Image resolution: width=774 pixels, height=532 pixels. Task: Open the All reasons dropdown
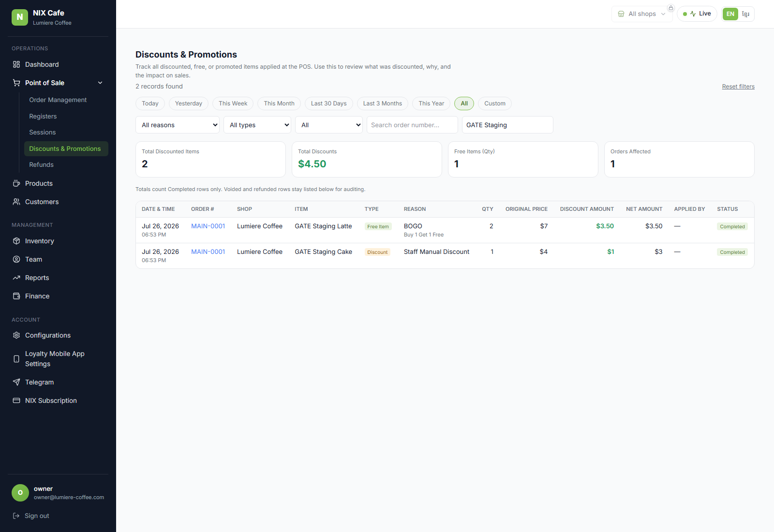[x=178, y=125]
